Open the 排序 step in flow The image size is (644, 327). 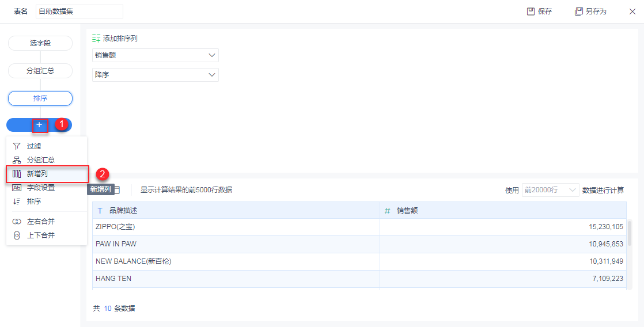click(40, 98)
